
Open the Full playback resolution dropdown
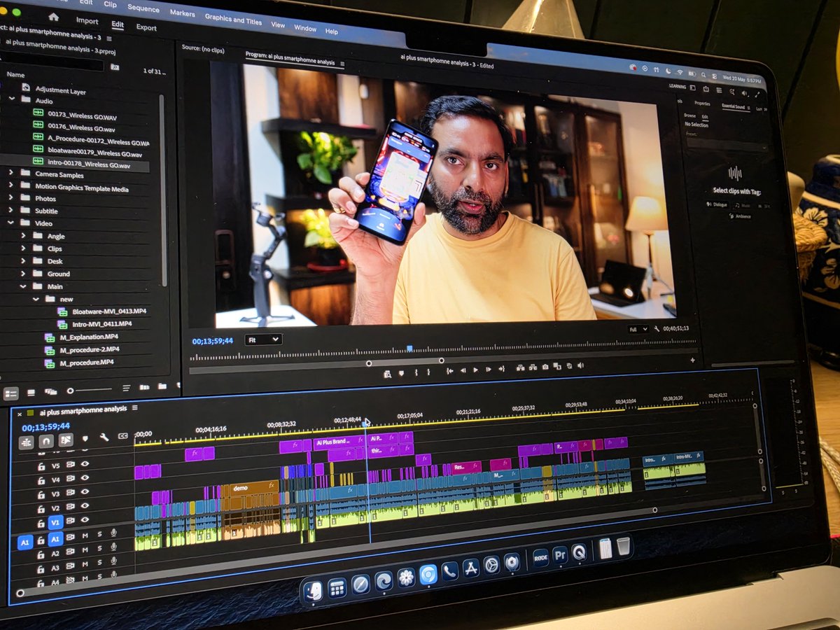[x=638, y=329]
